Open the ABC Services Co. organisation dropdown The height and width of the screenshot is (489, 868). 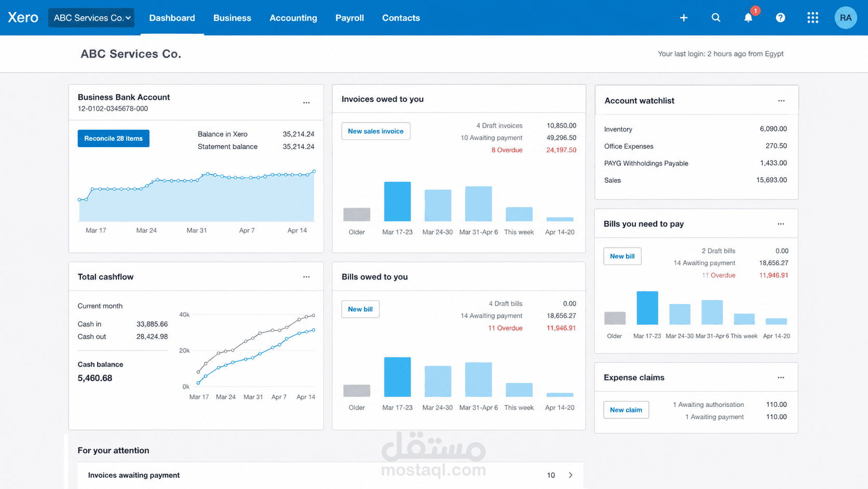(x=91, y=18)
